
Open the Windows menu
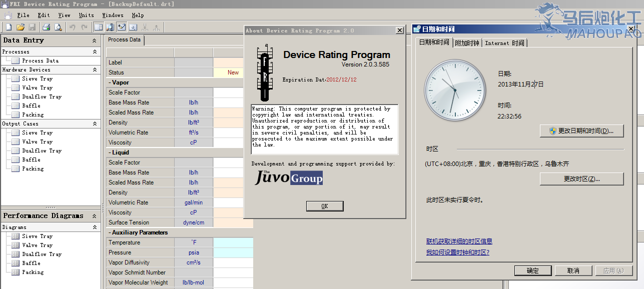[x=113, y=15]
